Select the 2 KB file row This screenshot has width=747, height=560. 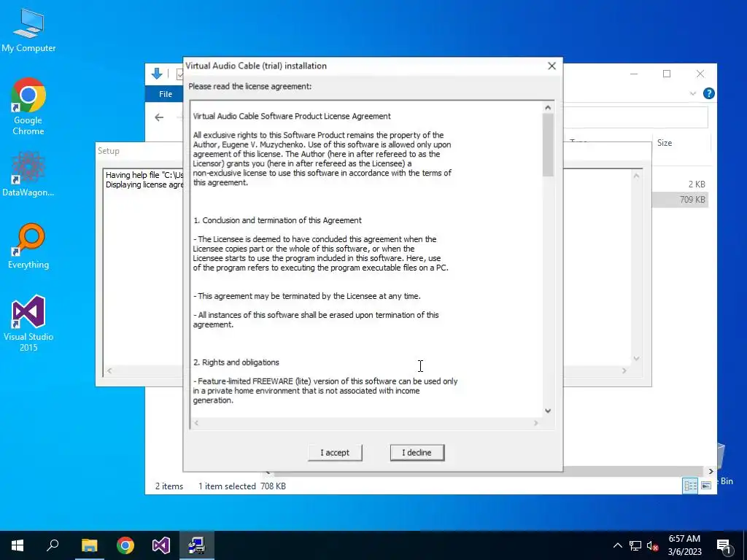[x=680, y=184]
